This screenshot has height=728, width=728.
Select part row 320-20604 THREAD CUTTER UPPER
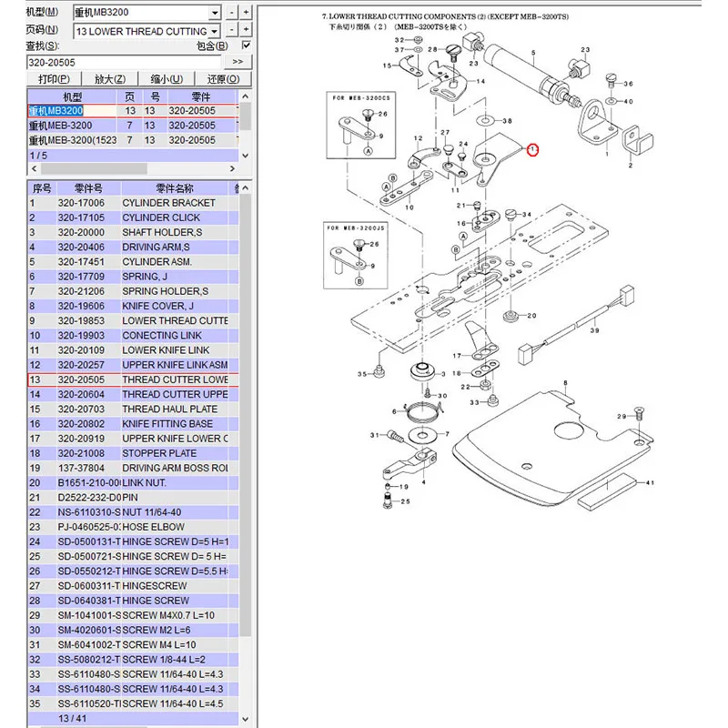(133, 394)
